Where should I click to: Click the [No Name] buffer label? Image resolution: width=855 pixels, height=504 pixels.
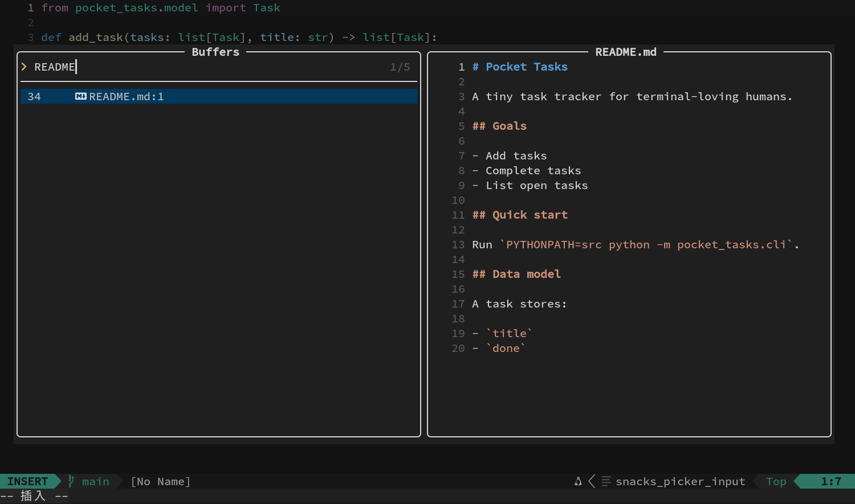click(161, 481)
